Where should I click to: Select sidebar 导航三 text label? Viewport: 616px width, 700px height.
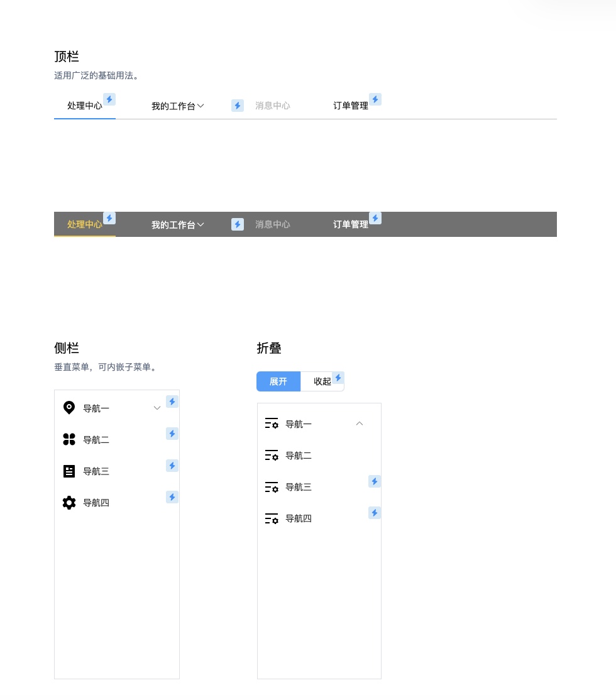96,471
